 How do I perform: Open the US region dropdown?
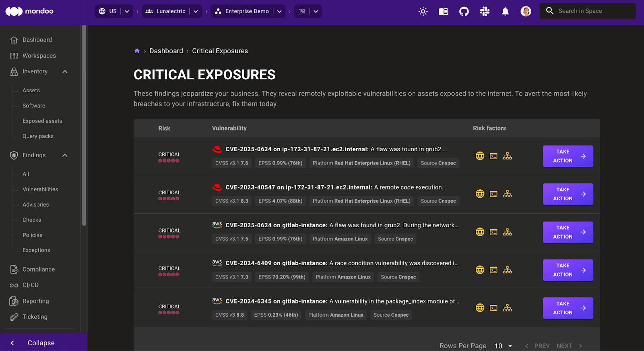coord(127,11)
